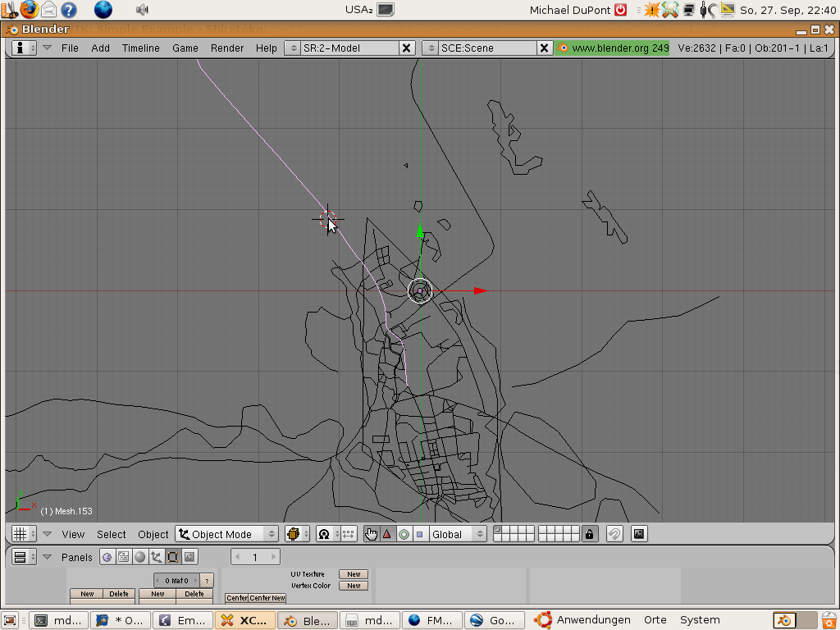Switch to Script buttons context icon
Image resolution: width=840 pixels, height=630 pixels.
(123, 557)
